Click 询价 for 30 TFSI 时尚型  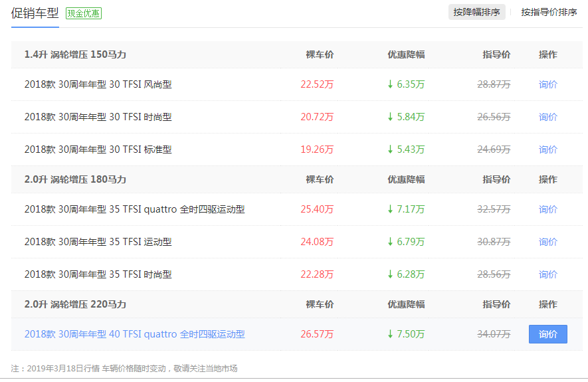[x=548, y=117]
